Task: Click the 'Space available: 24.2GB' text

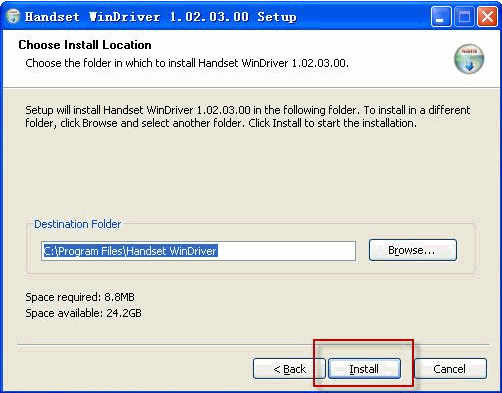Action: [x=83, y=313]
